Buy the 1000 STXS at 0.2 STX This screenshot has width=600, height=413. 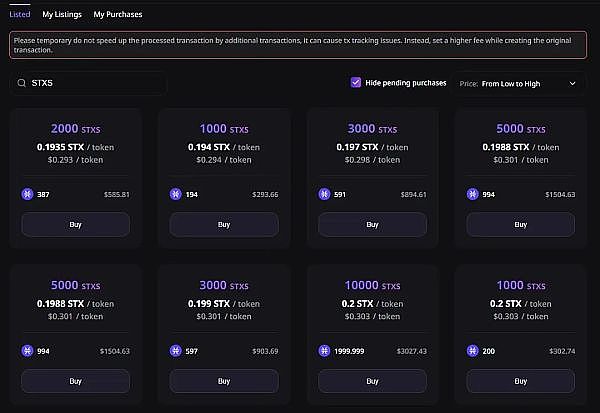[x=520, y=381]
